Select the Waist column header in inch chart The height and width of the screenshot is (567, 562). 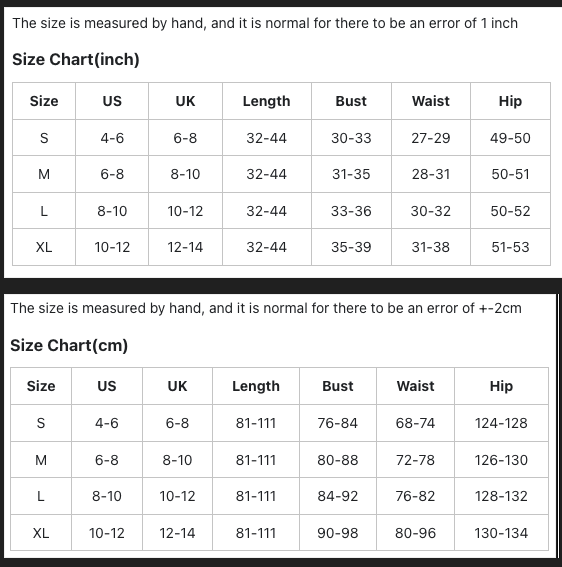(430, 101)
